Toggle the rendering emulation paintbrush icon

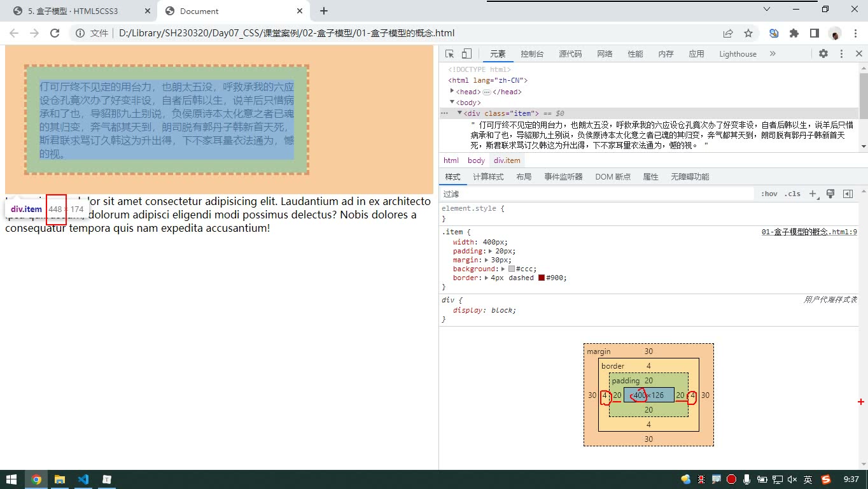click(830, 194)
